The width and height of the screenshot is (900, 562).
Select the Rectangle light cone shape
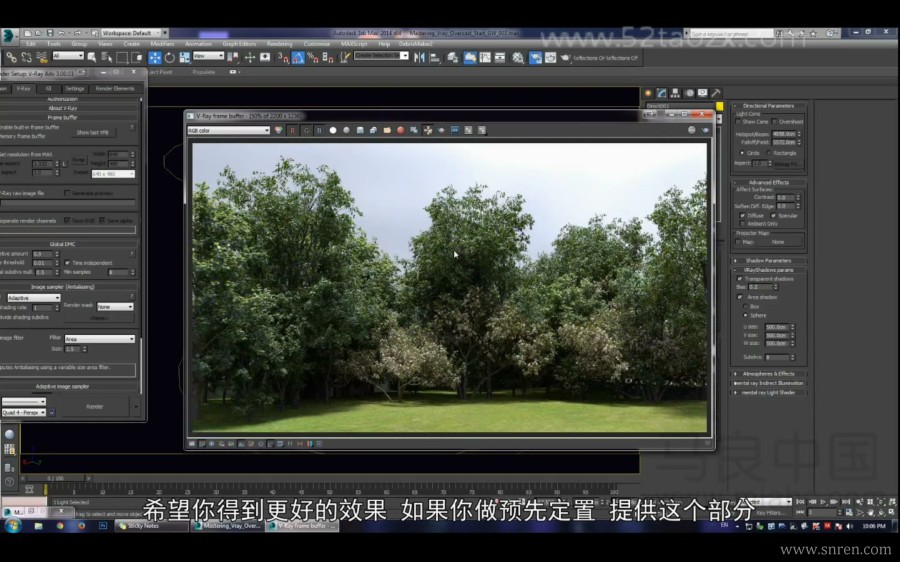click(769, 153)
